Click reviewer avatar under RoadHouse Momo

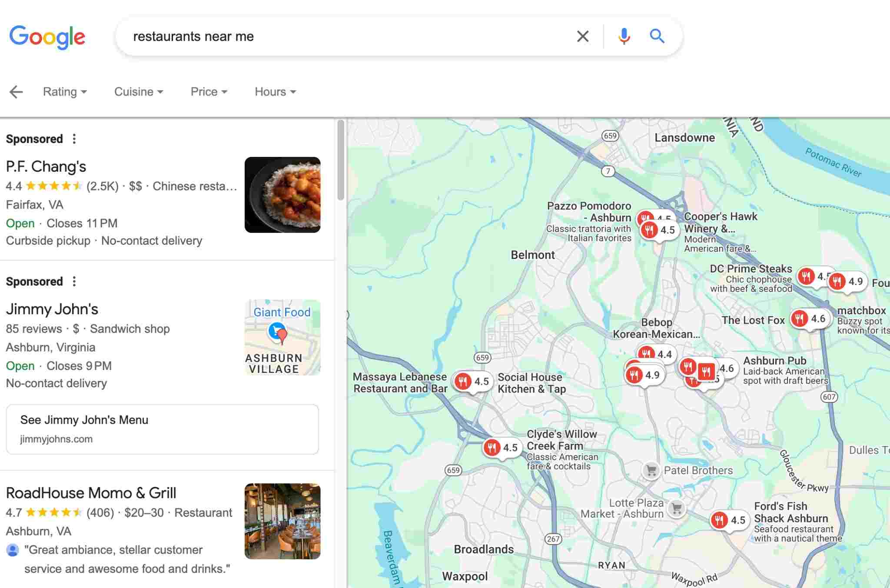pyautogui.click(x=13, y=550)
